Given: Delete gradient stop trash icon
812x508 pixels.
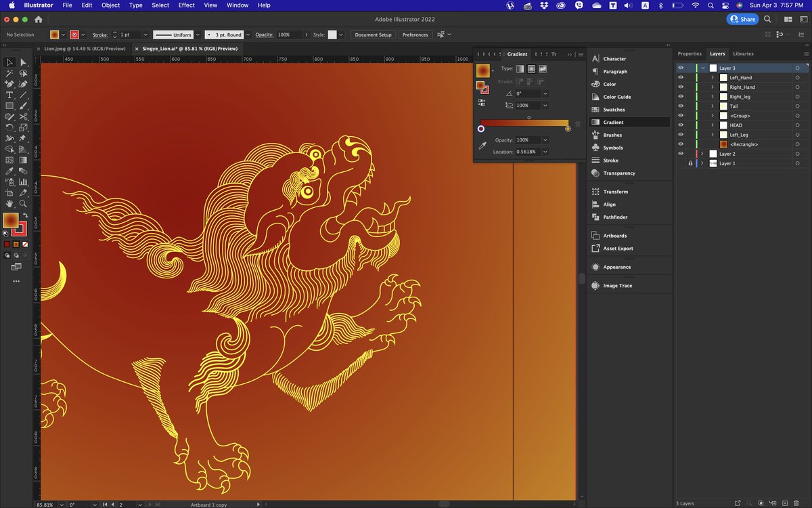Looking at the screenshot, I should (578, 124).
